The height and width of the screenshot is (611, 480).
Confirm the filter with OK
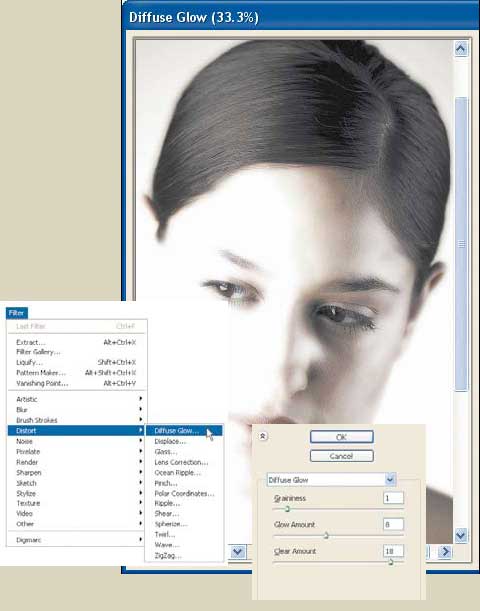pos(342,437)
